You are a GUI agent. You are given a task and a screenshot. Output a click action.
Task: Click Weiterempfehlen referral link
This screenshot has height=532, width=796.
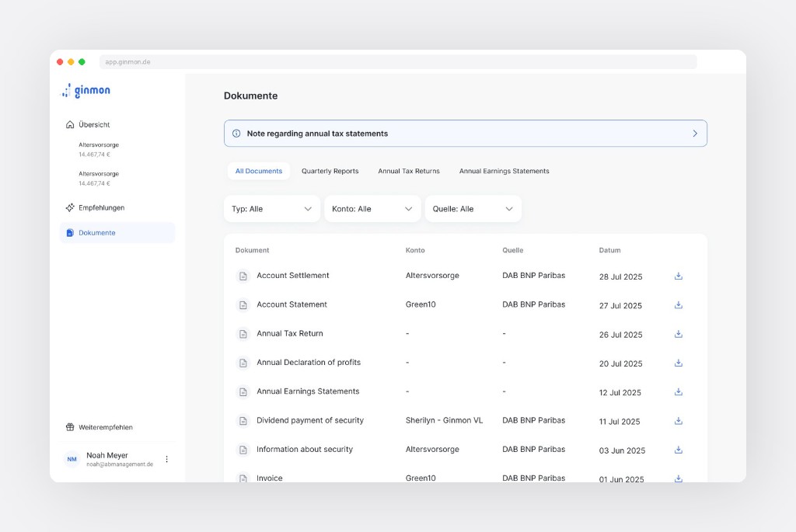[x=105, y=427]
